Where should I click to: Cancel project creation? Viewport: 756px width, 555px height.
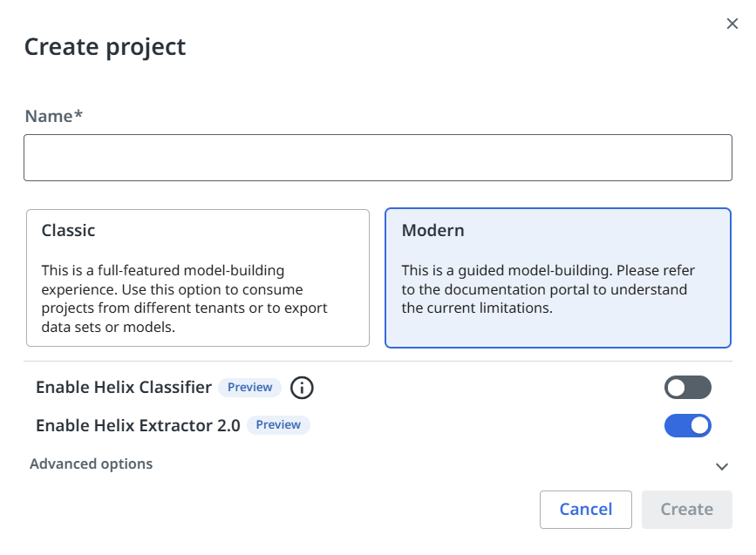click(586, 510)
